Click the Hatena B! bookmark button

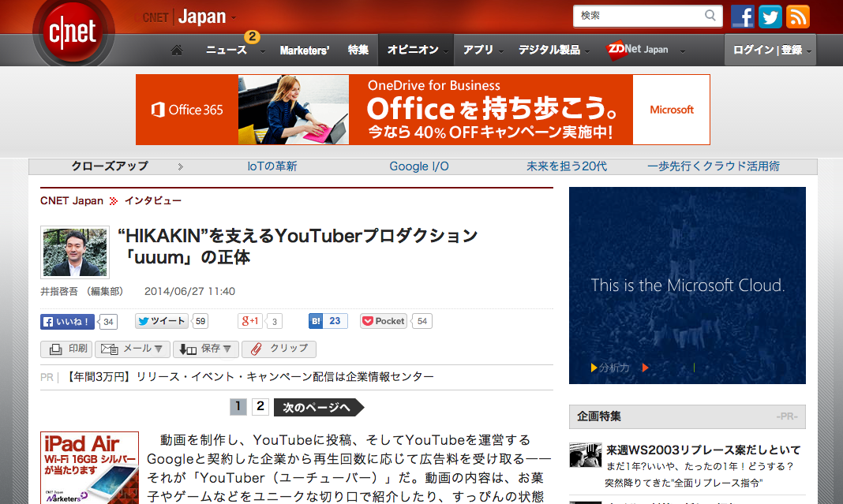click(316, 321)
